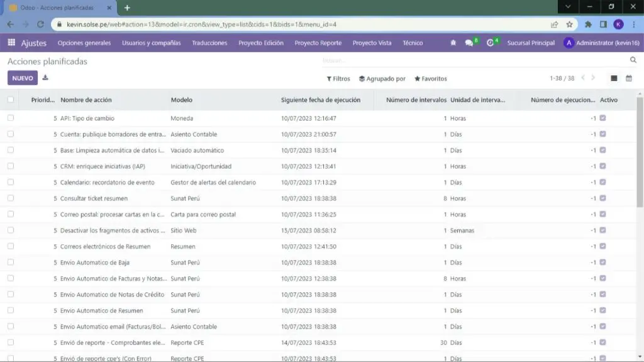644x362 pixels.
Task: Click the search magnifier icon
Action: 633,60
